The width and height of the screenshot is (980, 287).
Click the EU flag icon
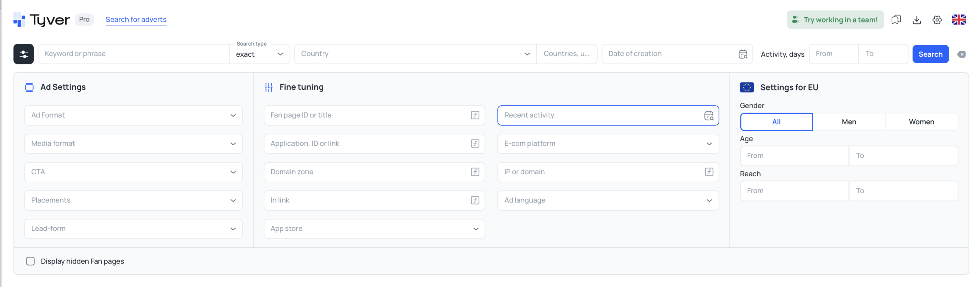tap(747, 87)
